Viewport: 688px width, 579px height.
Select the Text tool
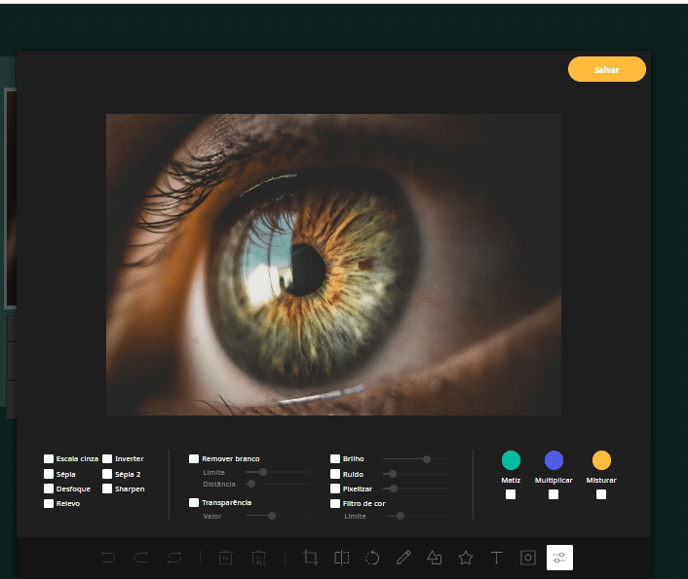pyautogui.click(x=497, y=558)
